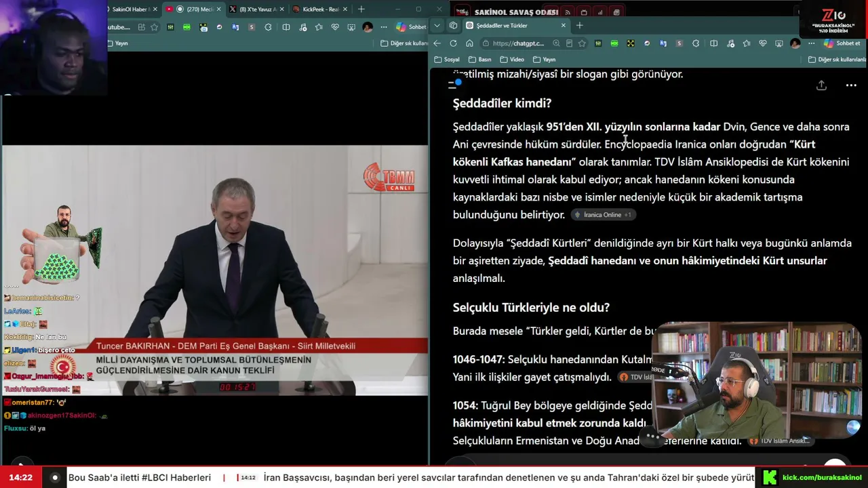Reload the ChatGPT page

pos(453,43)
